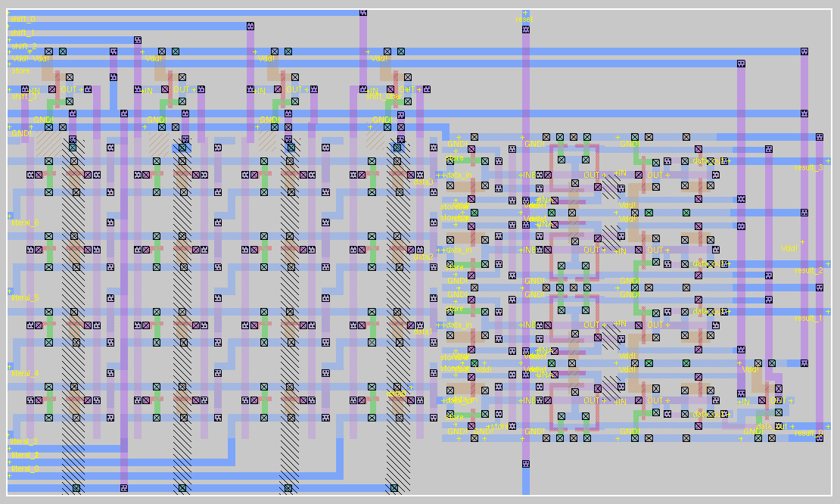Select the result_2 output label
Image resolution: width=840 pixels, height=504 pixels.
point(808,270)
